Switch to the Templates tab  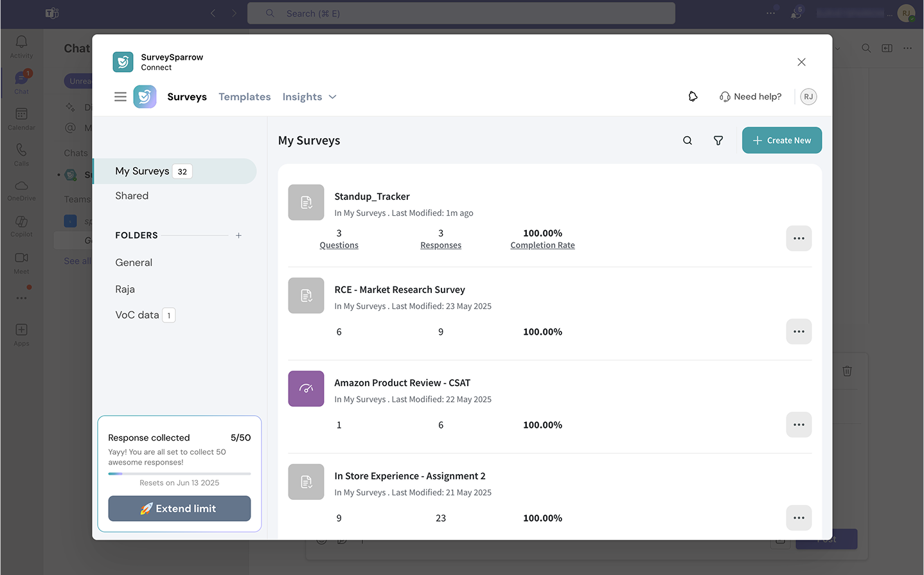click(244, 97)
